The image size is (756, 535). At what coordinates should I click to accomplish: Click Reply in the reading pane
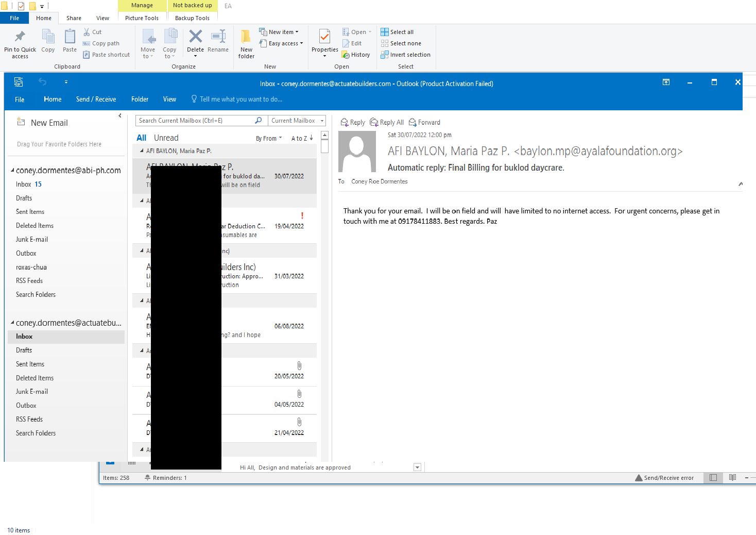click(353, 122)
